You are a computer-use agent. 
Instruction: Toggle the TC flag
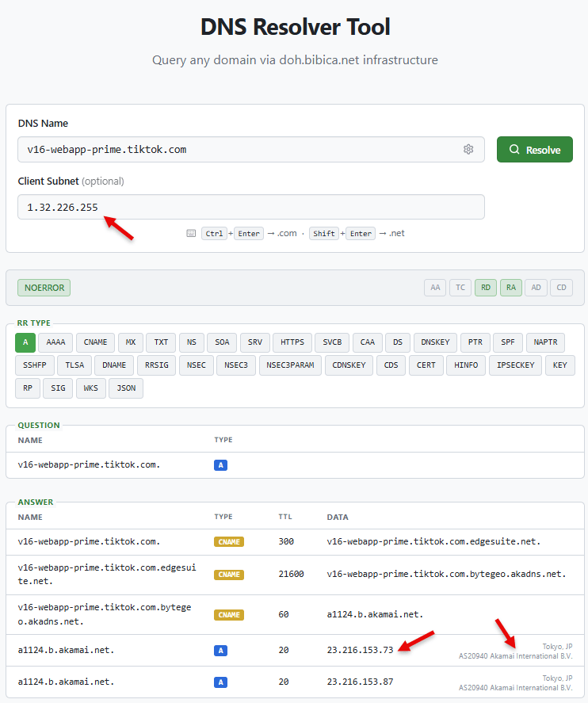460,288
